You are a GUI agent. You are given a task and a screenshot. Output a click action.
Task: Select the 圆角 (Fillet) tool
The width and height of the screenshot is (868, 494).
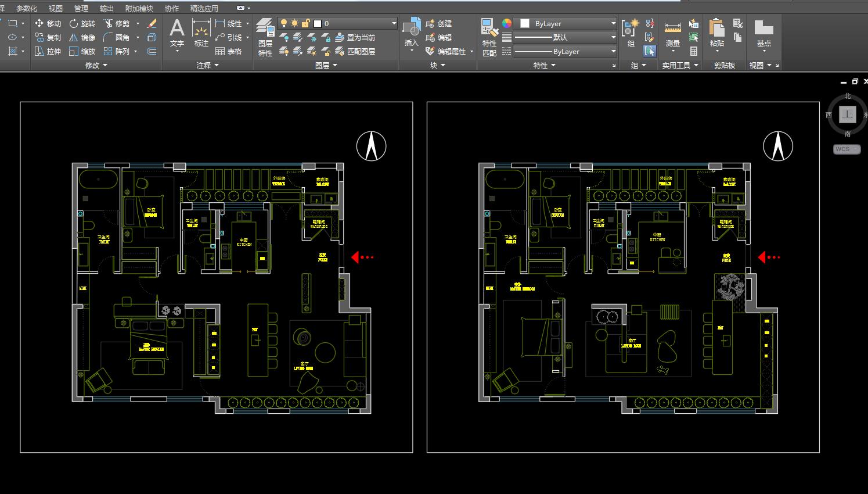117,37
